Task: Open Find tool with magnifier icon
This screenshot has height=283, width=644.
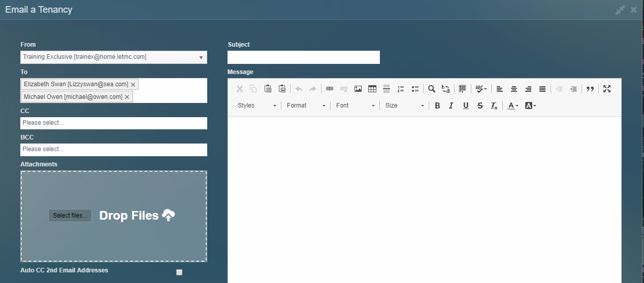Action: [x=432, y=89]
